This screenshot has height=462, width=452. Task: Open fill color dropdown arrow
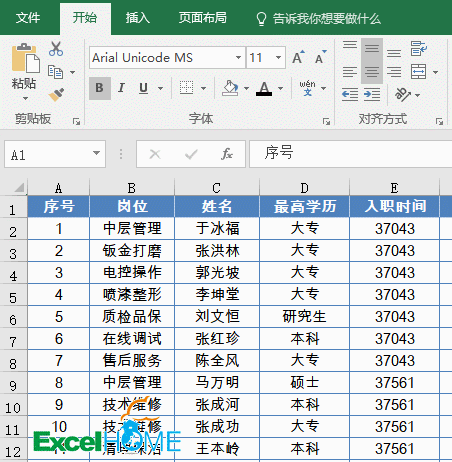coord(247,89)
